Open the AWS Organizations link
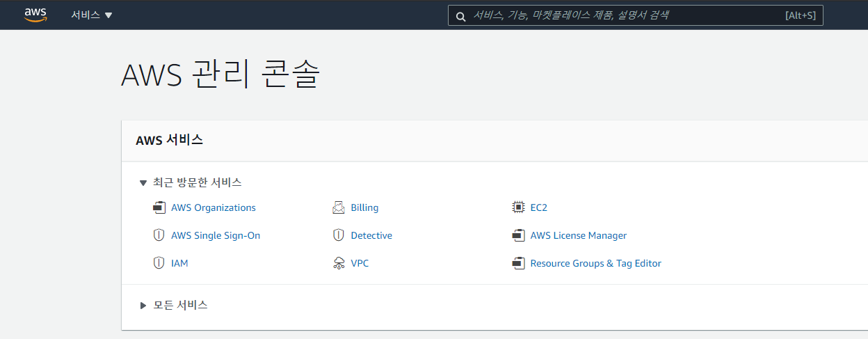This screenshot has height=339, width=868. (214, 207)
